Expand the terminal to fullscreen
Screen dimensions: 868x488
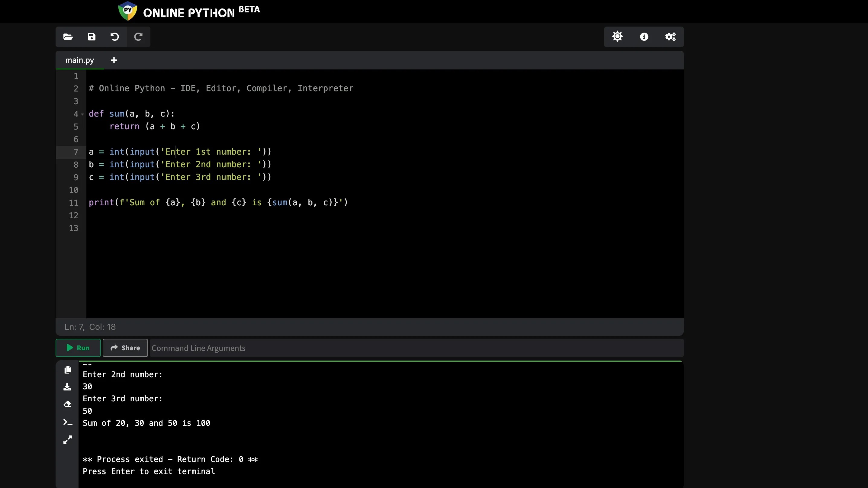click(x=67, y=440)
